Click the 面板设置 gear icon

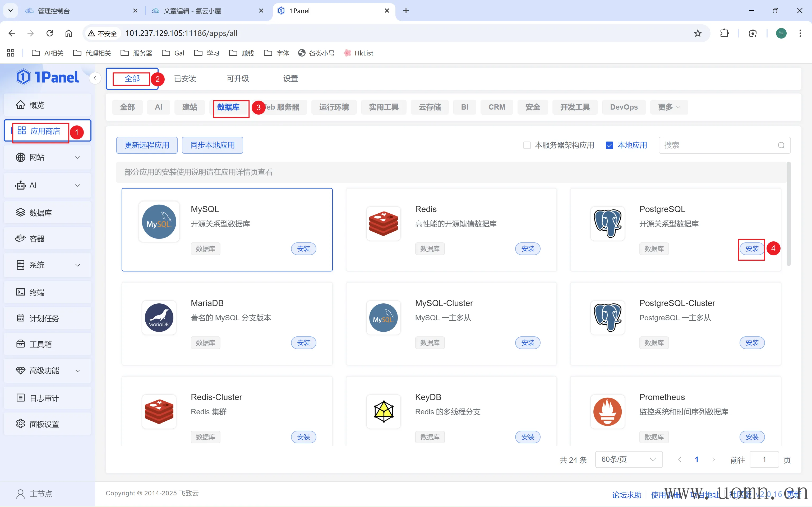[x=20, y=424]
